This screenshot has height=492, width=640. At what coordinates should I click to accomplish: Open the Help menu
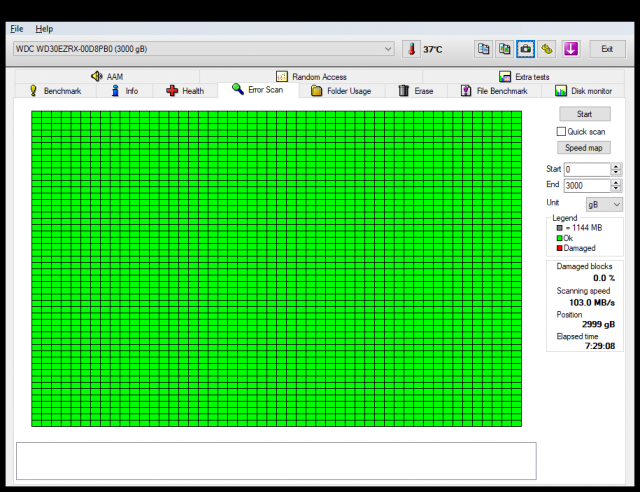(x=44, y=29)
